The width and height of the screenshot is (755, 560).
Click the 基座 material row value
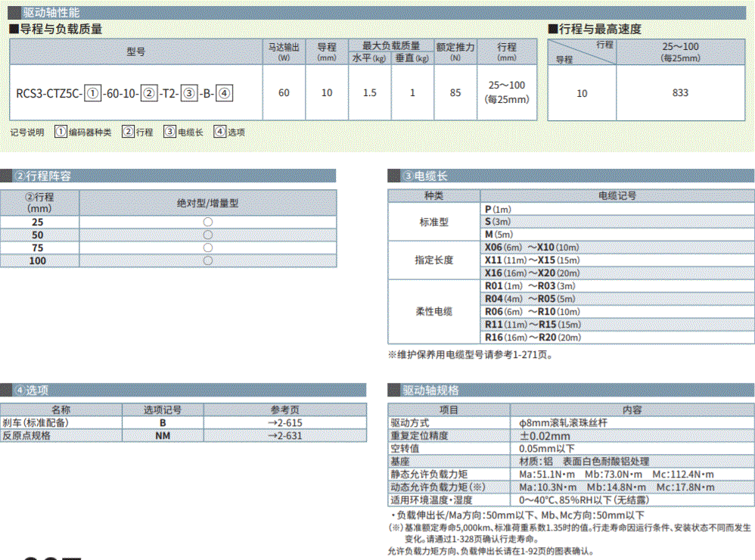pos(584,462)
